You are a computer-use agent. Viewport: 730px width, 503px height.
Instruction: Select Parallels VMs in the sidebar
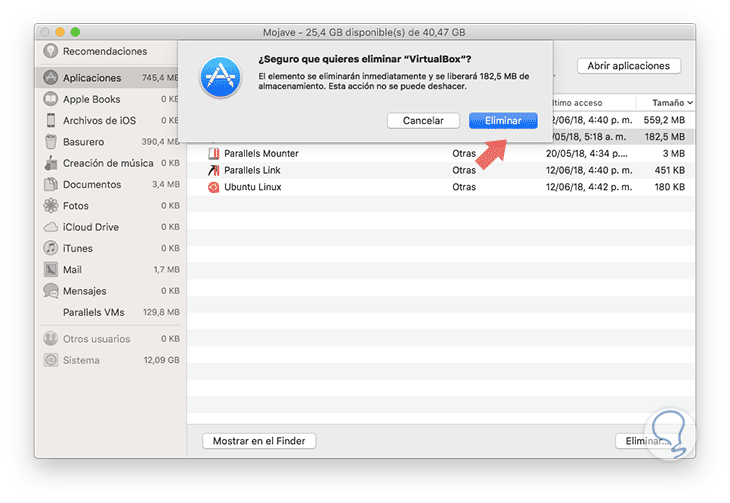click(93, 312)
